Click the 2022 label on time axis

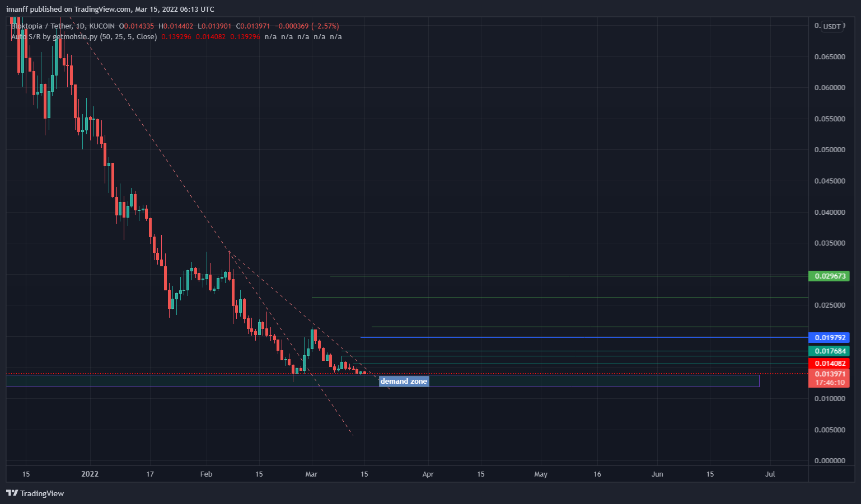[x=90, y=474]
